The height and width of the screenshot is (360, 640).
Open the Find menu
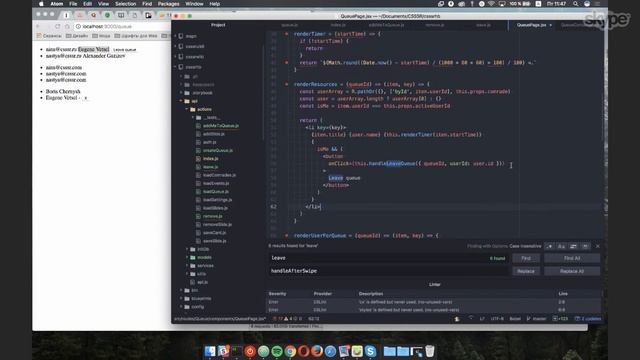[x=147, y=4]
